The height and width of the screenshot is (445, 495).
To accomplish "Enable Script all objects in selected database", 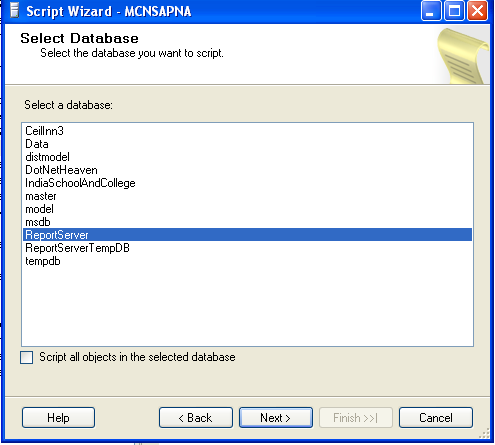I will (27, 357).
